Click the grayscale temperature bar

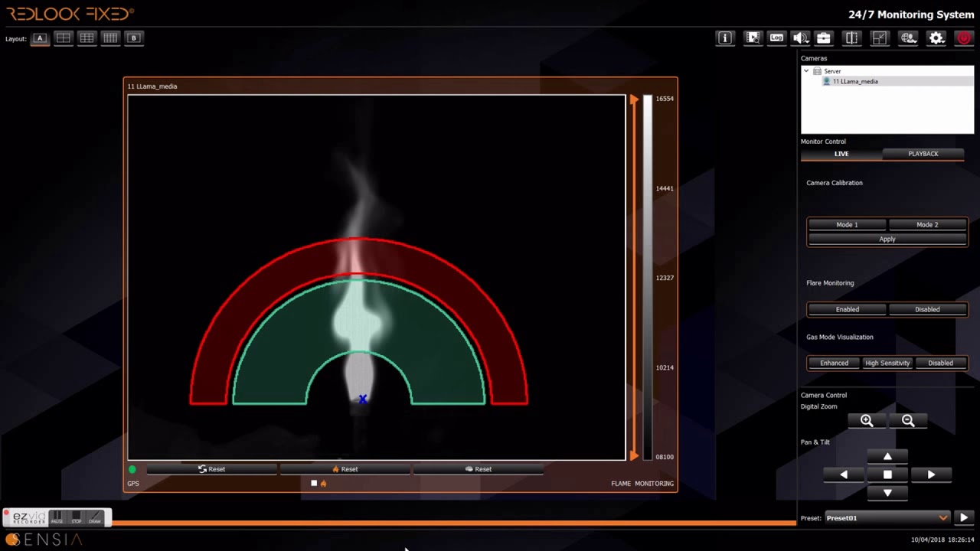648,277
